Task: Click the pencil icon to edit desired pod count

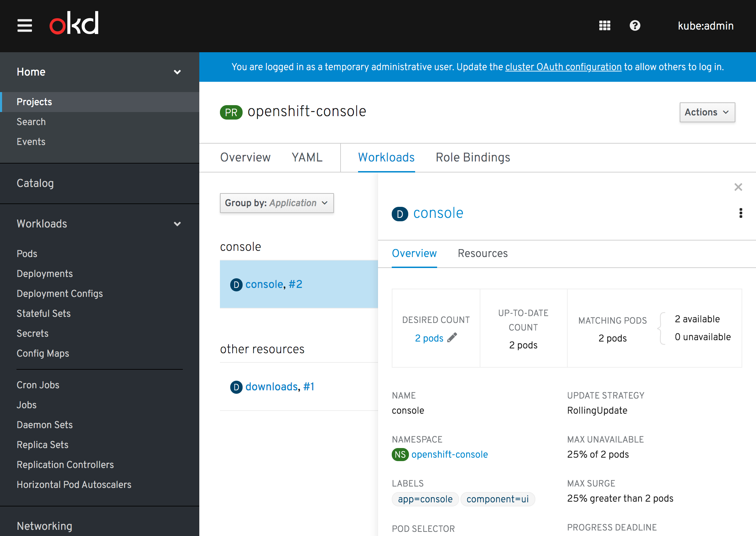Action: [x=452, y=338]
